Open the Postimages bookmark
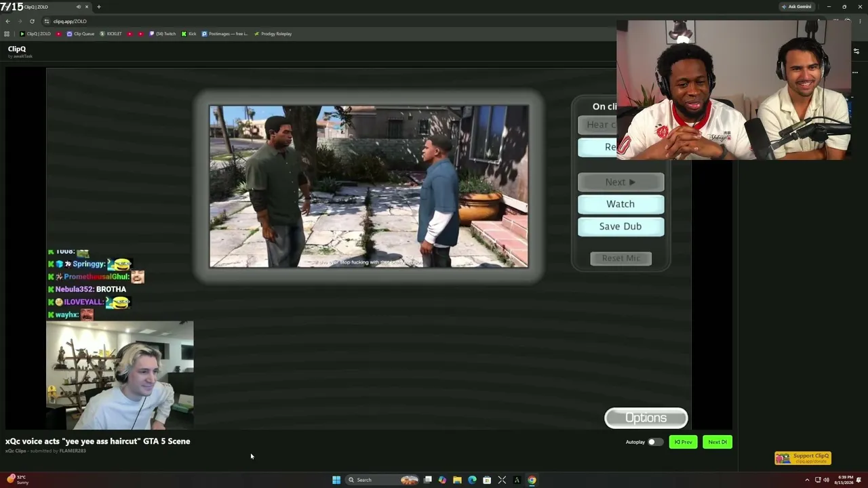The image size is (868, 488). (x=225, y=34)
